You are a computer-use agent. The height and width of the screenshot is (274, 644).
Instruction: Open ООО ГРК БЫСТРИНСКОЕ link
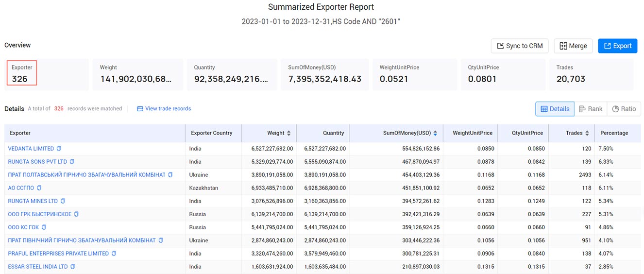click(x=40, y=214)
